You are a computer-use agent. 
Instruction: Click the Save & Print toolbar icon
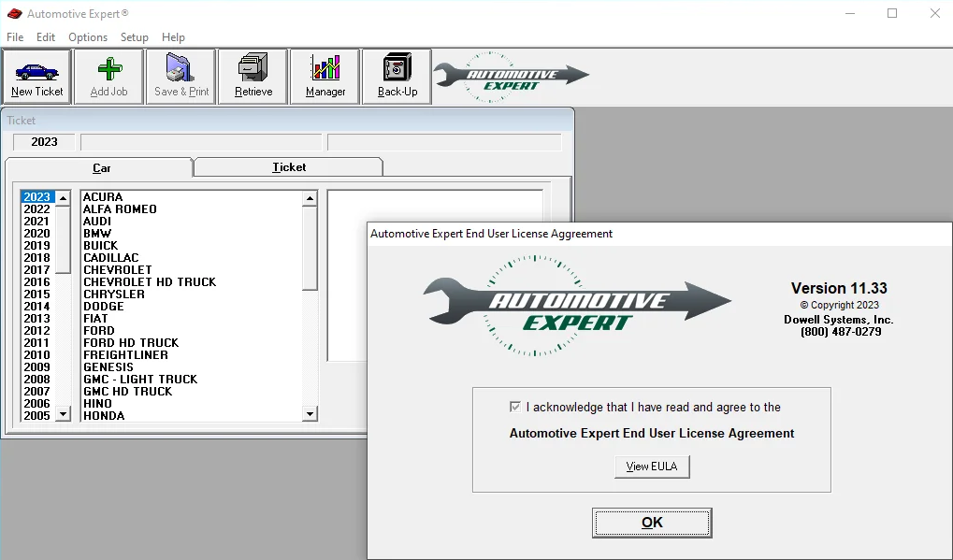coord(180,67)
